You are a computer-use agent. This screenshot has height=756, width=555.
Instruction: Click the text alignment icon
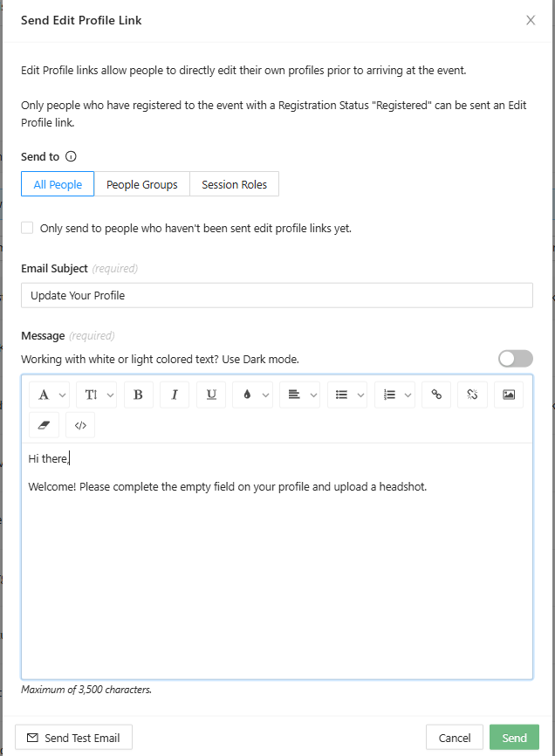[x=294, y=395]
